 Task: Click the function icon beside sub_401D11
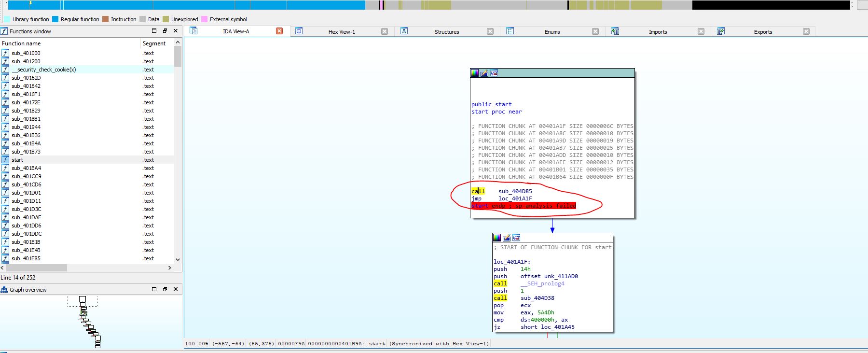[x=5, y=201]
